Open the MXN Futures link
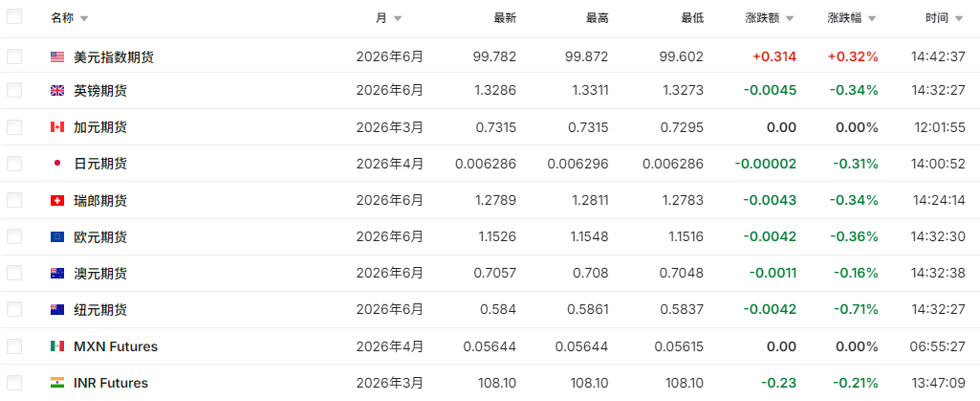Image resolution: width=980 pixels, height=401 pixels. 116,345
